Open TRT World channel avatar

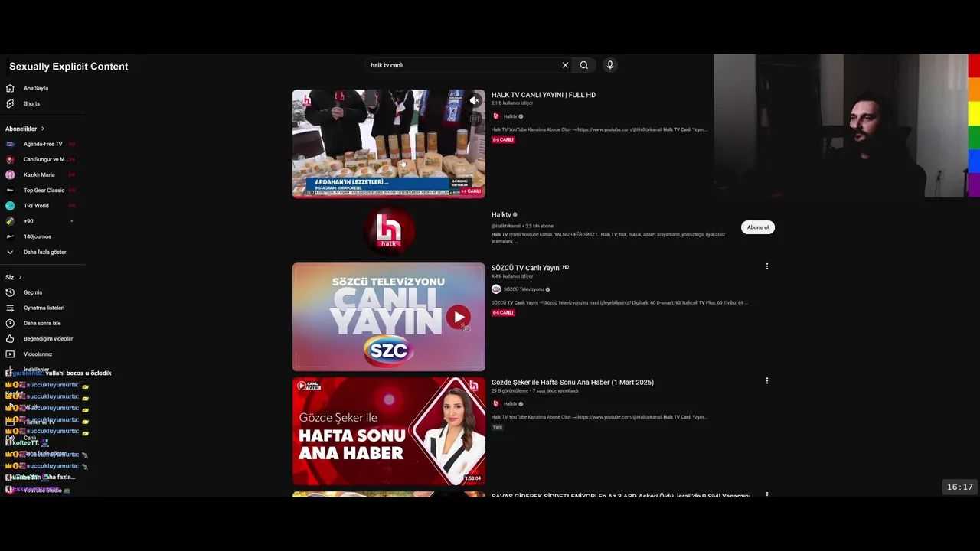[x=10, y=205]
